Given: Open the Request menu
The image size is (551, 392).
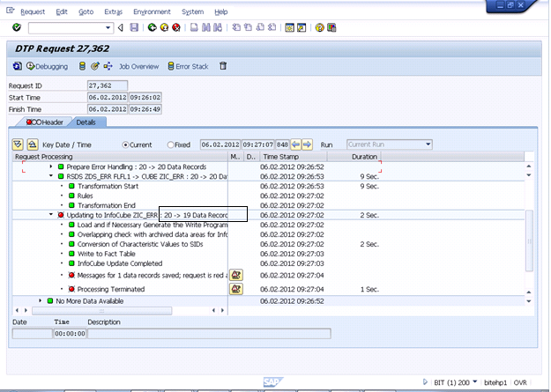Looking at the screenshot, I should (x=33, y=12).
